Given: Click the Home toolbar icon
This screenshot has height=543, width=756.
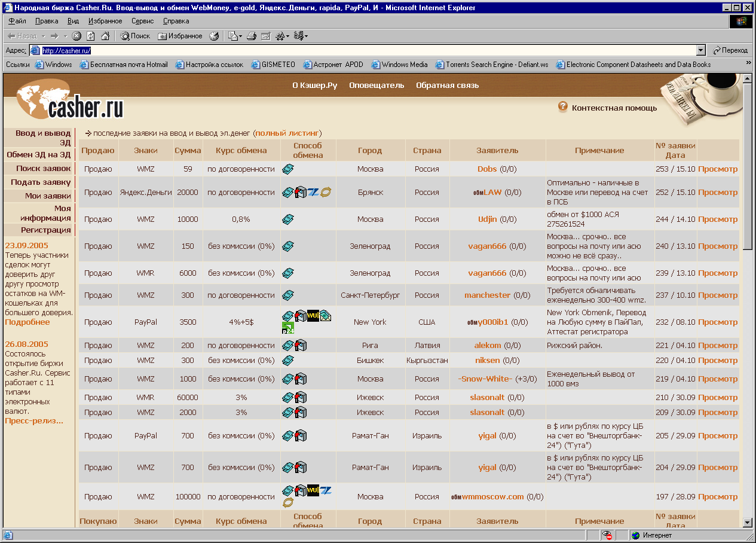Looking at the screenshot, I should (x=105, y=36).
